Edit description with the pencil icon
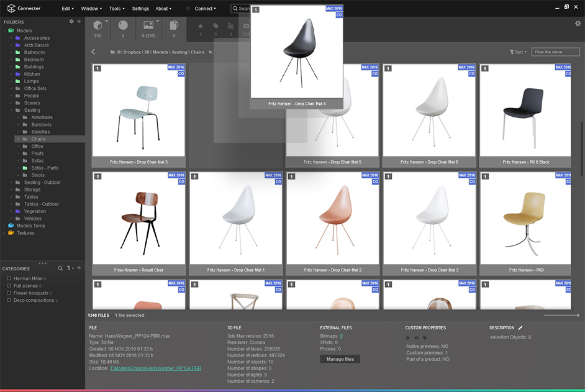Viewport: 585px width, 392px height. coord(520,327)
